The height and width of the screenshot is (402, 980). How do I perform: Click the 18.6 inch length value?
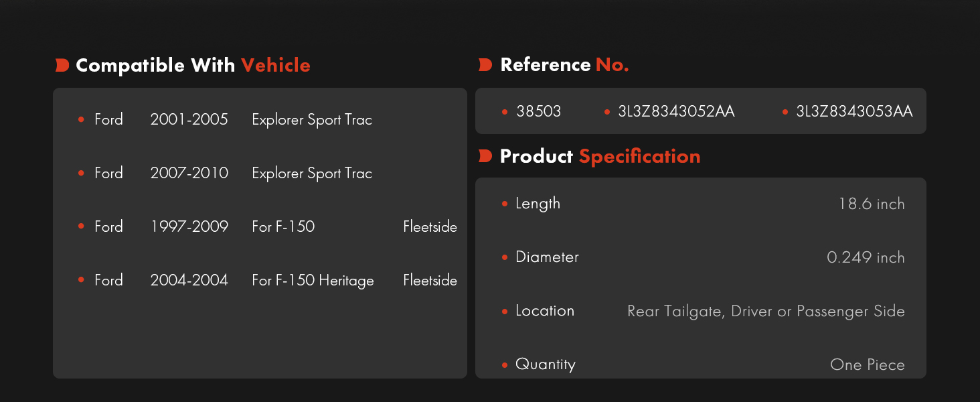coord(872,204)
